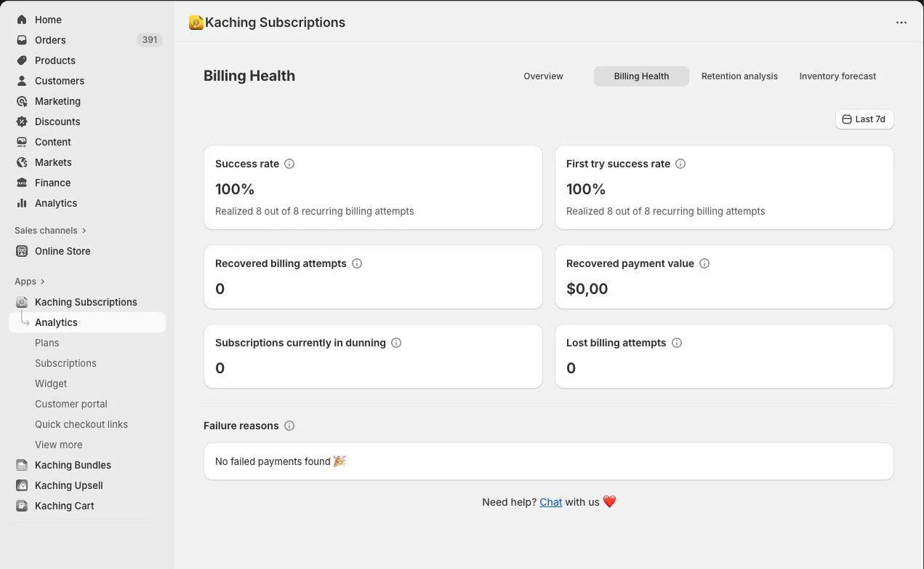Click the Analytics bar chart icon

pos(22,203)
